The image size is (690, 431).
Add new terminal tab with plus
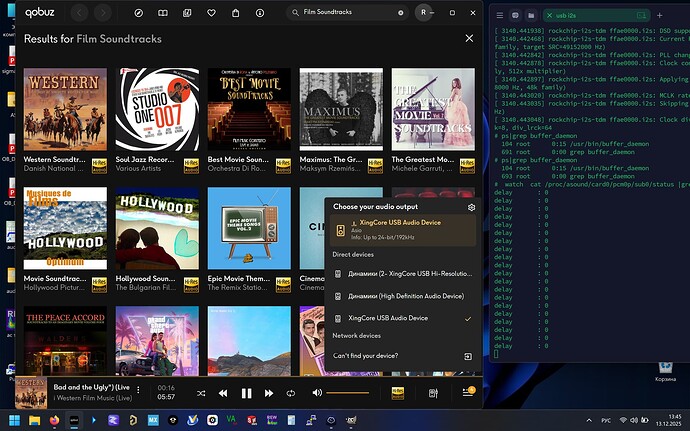coord(659,15)
